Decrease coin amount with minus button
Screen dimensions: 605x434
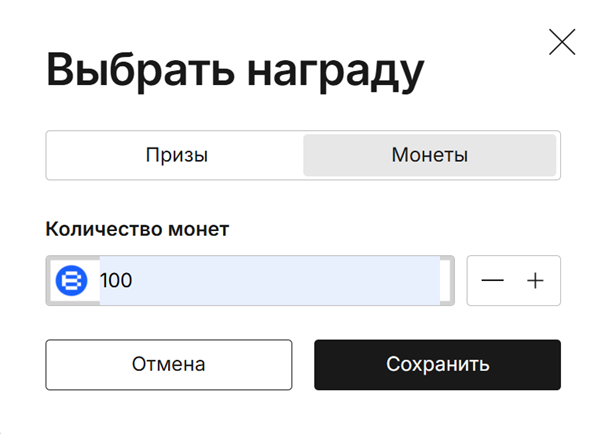pos(492,281)
